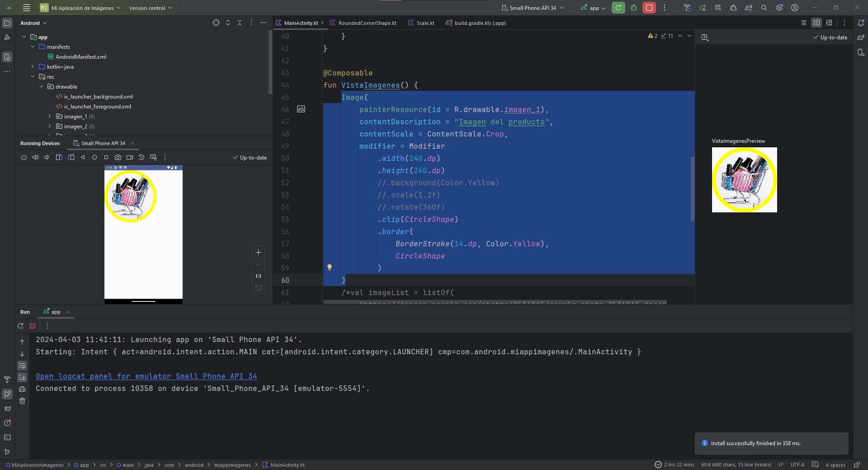This screenshot has width=868, height=470.
Task: Click the lightbulb quick-fix icon at line 59
Action: tap(330, 268)
